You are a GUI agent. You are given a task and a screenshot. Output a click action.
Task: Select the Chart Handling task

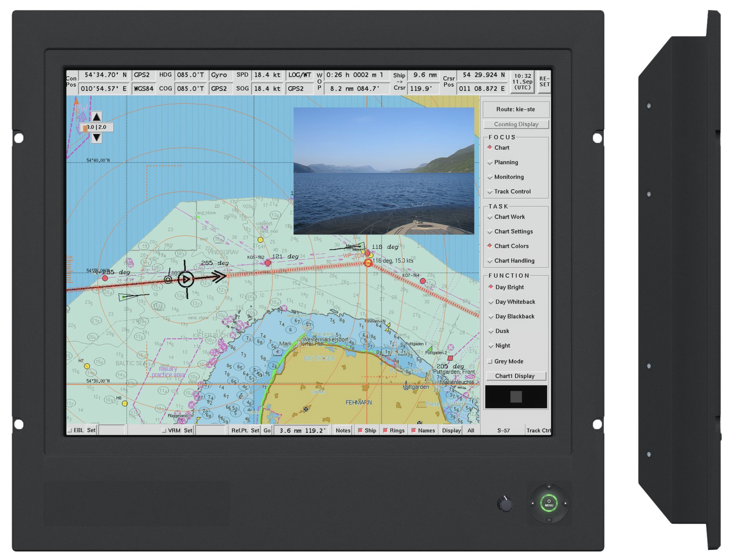510,260
